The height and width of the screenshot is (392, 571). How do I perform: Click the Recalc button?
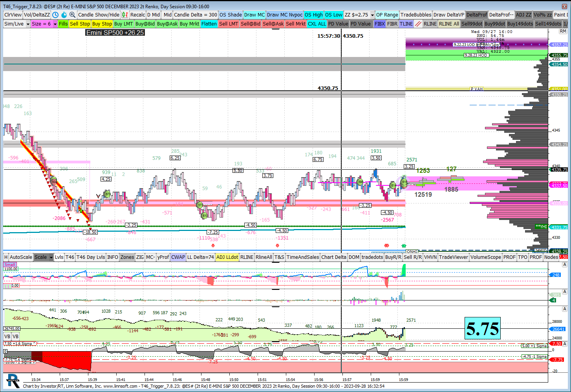pos(137,15)
